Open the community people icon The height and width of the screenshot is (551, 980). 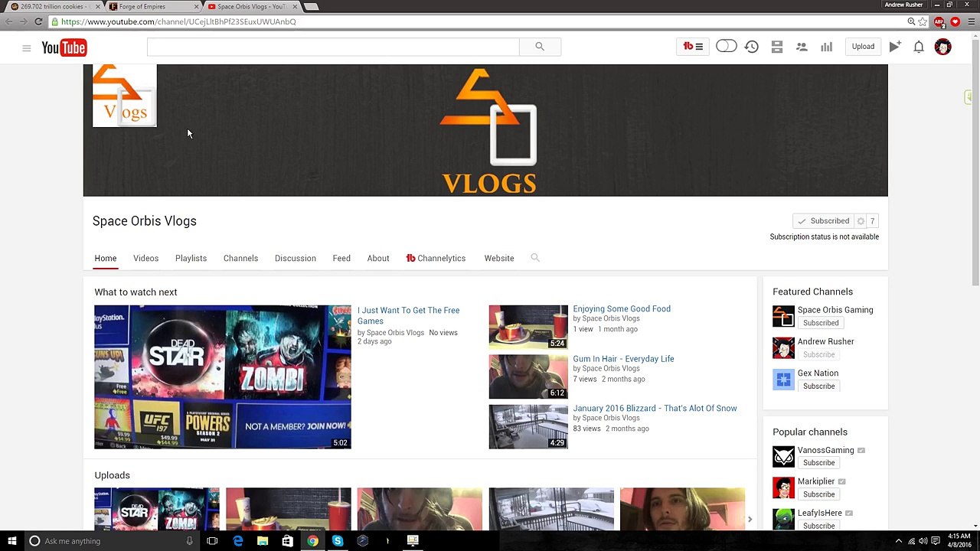point(802,47)
